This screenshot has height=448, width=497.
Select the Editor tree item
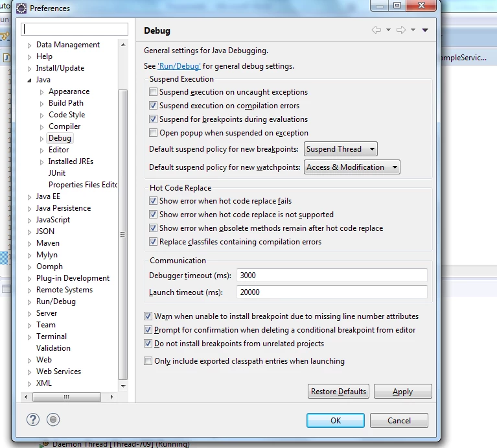(x=58, y=150)
